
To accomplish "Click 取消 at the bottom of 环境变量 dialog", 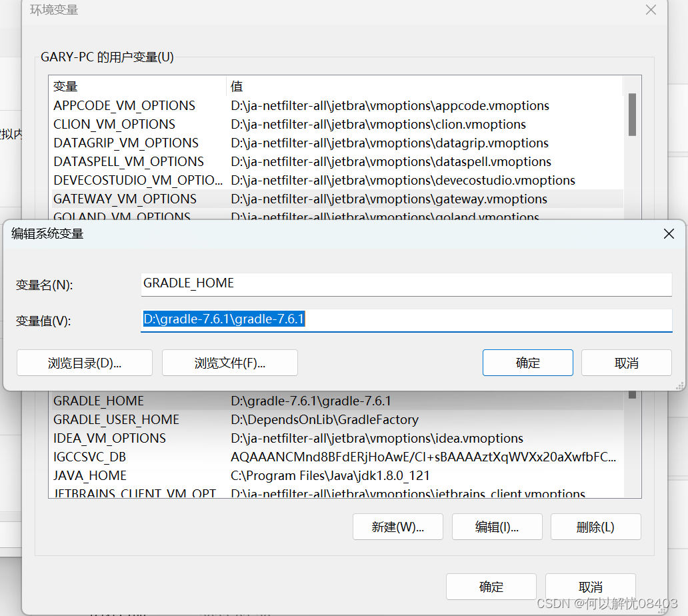I will [x=590, y=587].
